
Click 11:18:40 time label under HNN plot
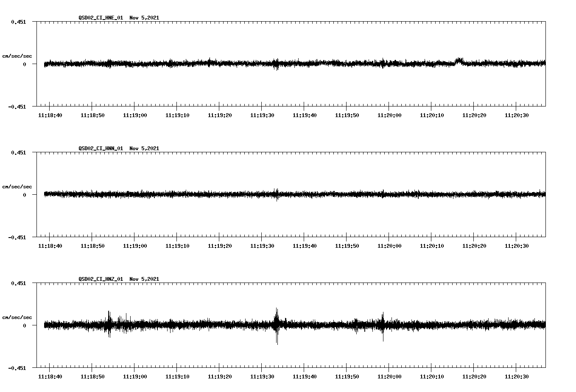click(50, 246)
